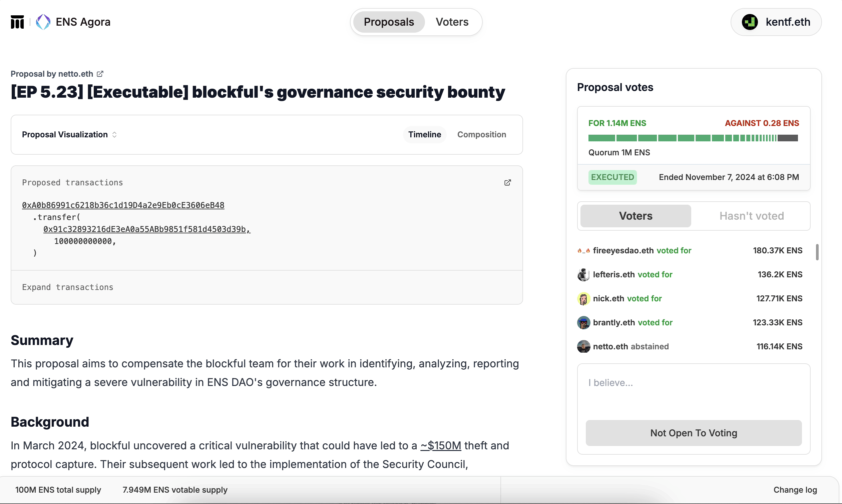Show the Voters list tab
The width and height of the screenshot is (842, 504).
tap(636, 216)
